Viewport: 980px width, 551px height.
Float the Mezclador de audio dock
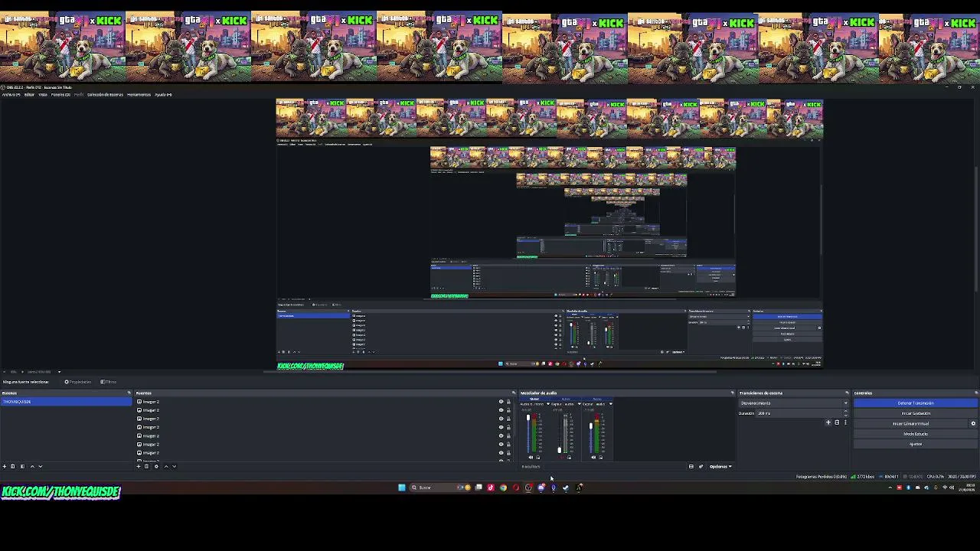(x=732, y=393)
